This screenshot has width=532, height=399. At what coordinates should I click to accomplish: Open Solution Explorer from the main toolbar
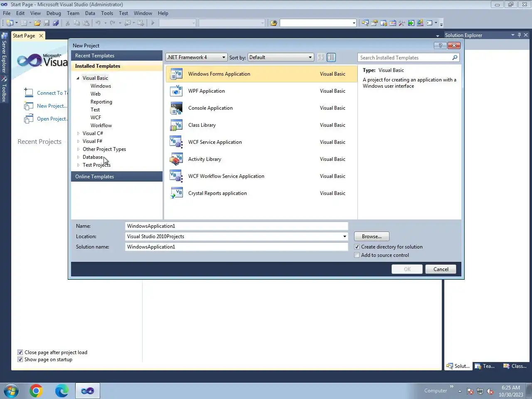coord(365,23)
